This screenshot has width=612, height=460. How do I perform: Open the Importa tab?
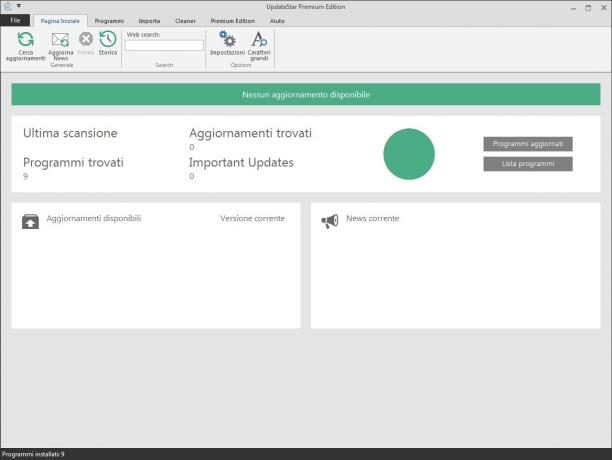click(149, 21)
